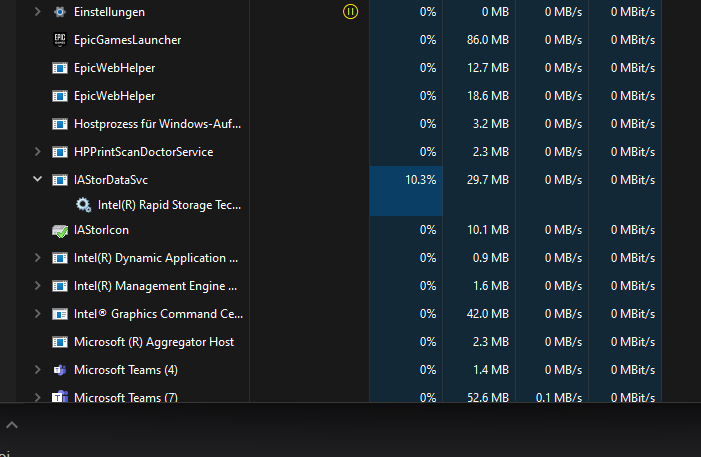Click the EpicGamesLauncher logo icon
701x457 pixels.
(x=60, y=40)
